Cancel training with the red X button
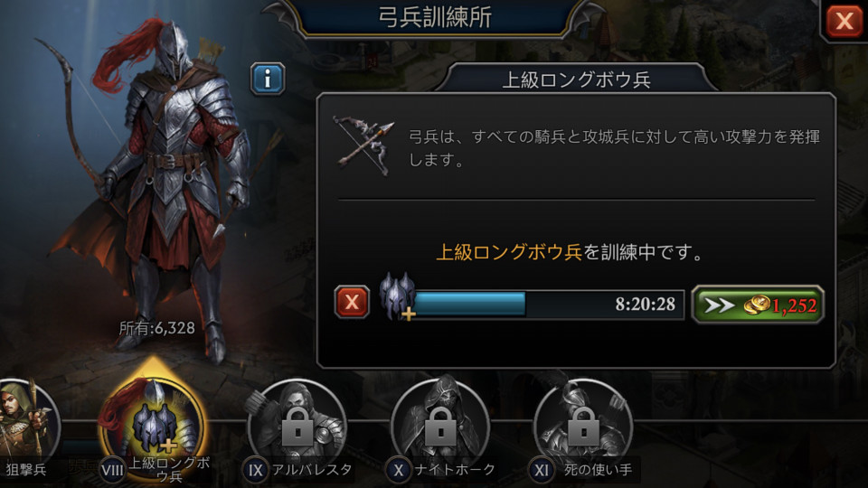The height and width of the screenshot is (488, 868). click(x=352, y=302)
